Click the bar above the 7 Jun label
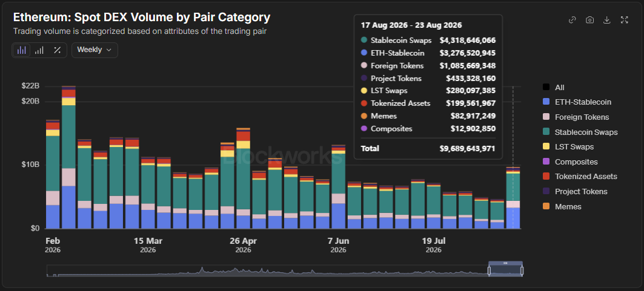The width and height of the screenshot is (644, 291). (339, 187)
